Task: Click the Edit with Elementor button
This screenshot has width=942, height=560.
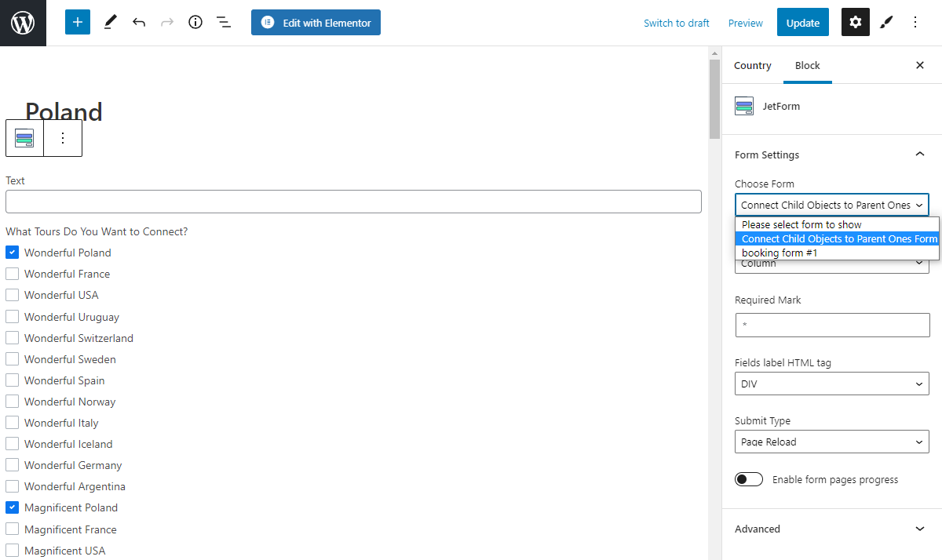Action: 316,22
